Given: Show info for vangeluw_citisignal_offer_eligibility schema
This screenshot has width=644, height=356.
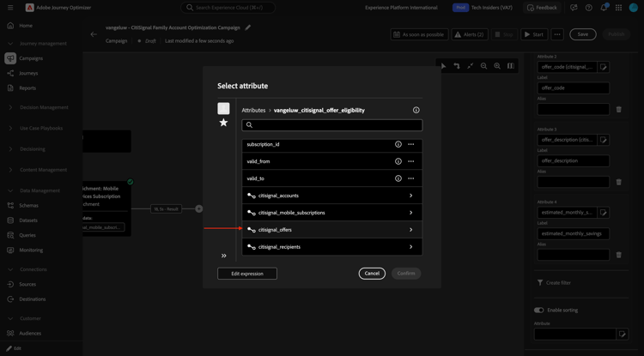Looking at the screenshot, I should click(416, 111).
